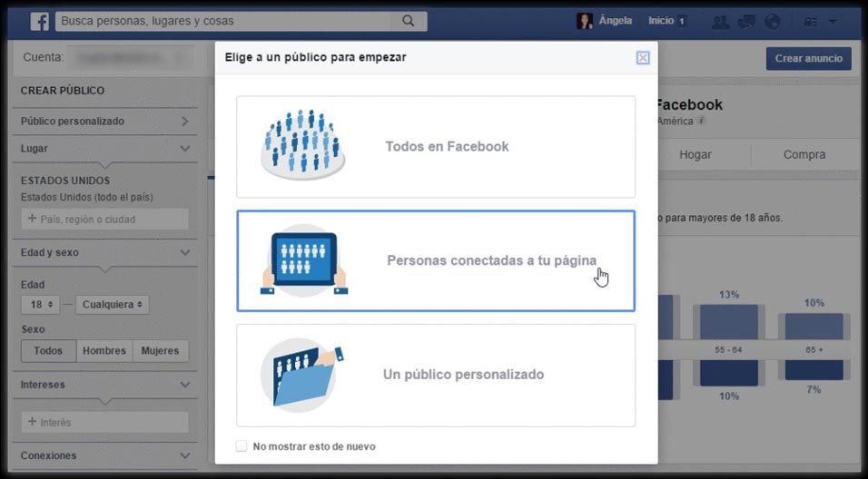This screenshot has height=479, width=868.
Task: Click Ángela's profile picture thumbnail
Action: click(x=585, y=21)
